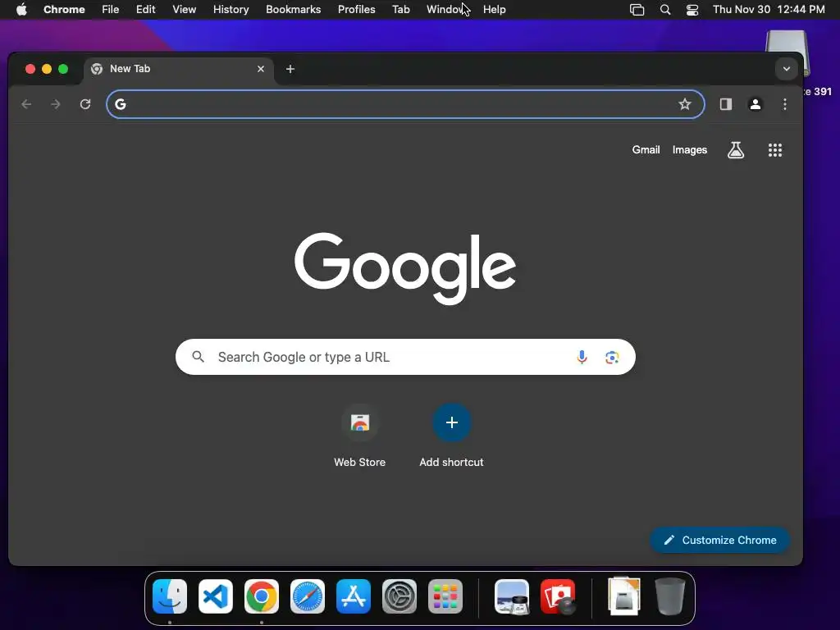Screen dimensions: 840x630
Task: Open the profile avatar menu
Action: point(756,104)
